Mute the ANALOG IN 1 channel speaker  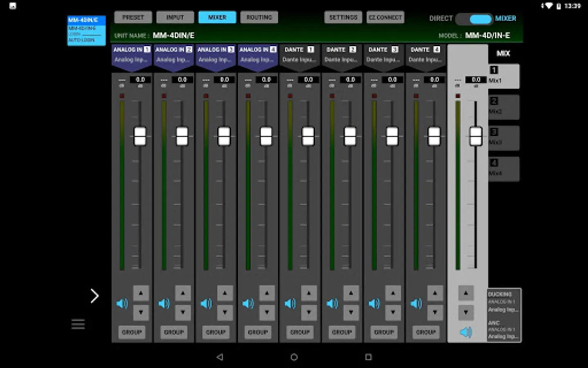122,303
